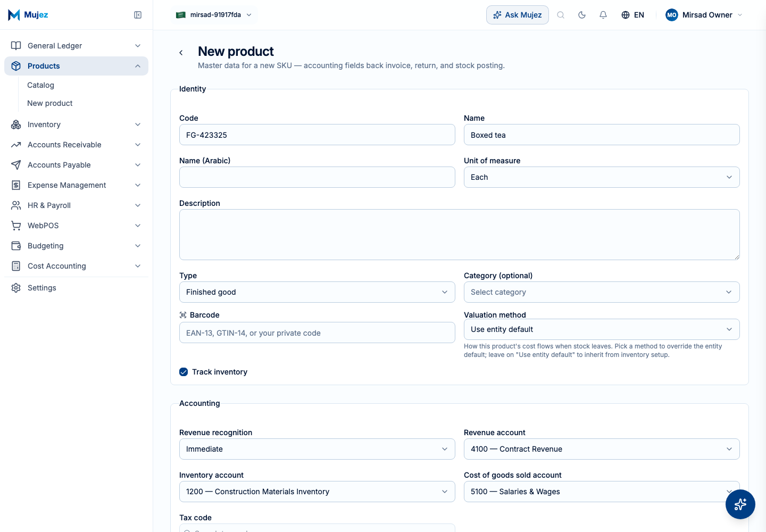Click the Accounts Payable send icon
766x532 pixels.
click(x=16, y=165)
